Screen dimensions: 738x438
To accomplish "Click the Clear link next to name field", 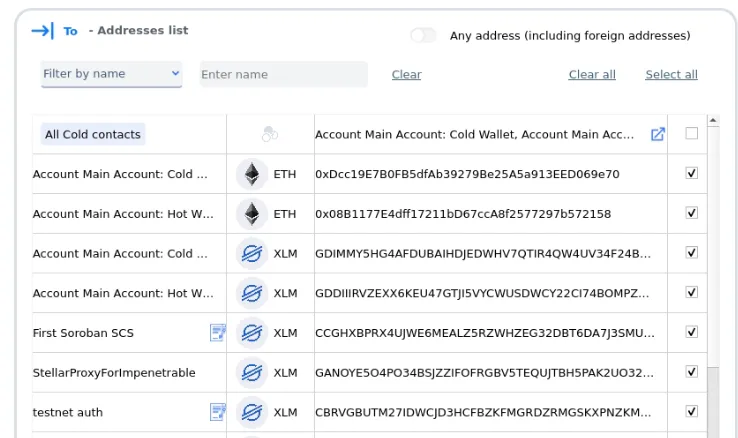I will coord(407,74).
